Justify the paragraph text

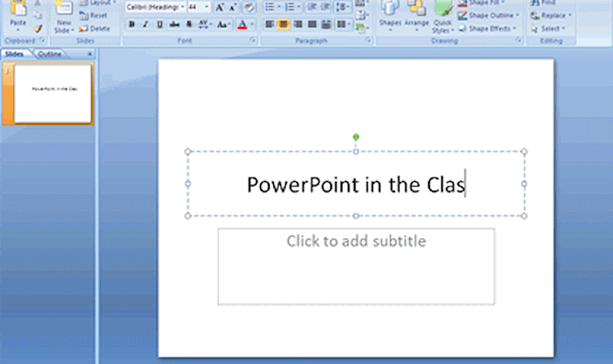click(312, 24)
